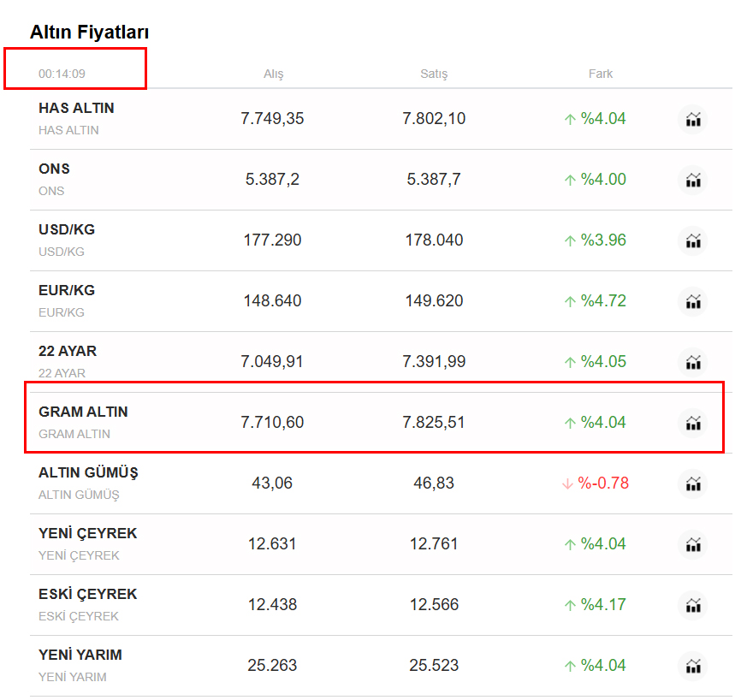Click the Fark column header
This screenshot has height=700, width=741.
(601, 74)
